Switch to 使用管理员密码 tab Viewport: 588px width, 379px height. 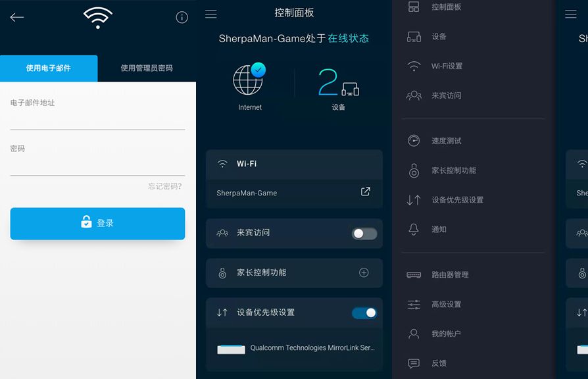[x=147, y=68]
